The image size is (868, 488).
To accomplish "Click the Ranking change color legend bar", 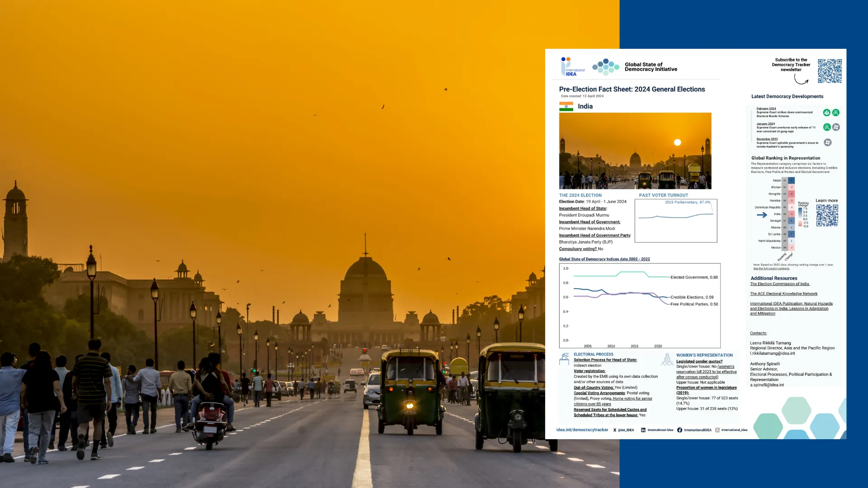I will click(x=800, y=217).
